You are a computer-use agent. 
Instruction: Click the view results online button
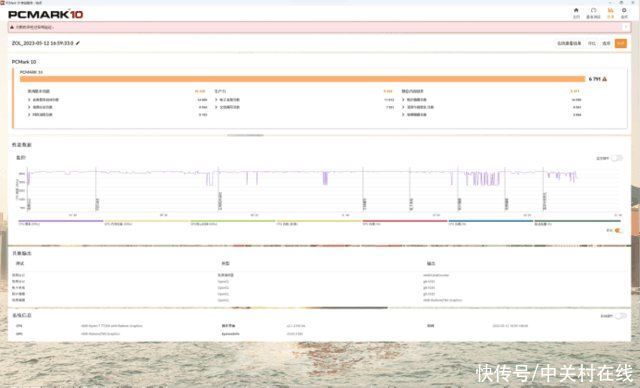pos(569,43)
